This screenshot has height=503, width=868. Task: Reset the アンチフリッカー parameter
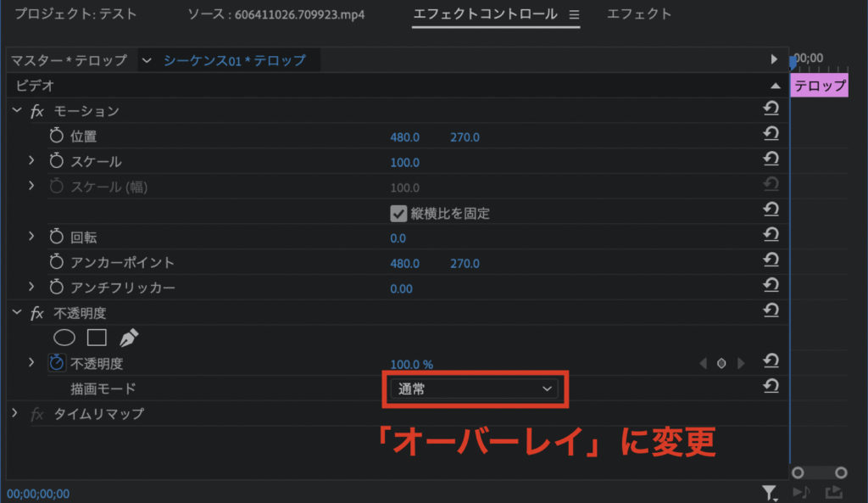[x=771, y=285]
